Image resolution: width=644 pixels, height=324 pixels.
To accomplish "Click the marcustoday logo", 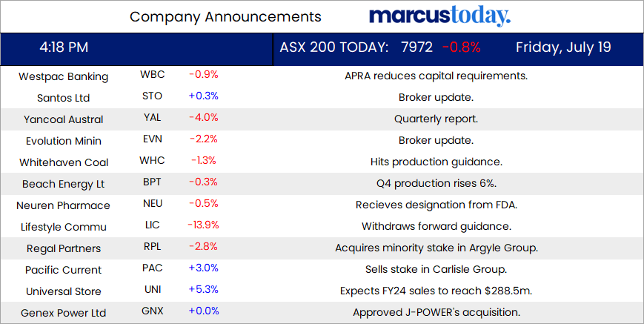I will pyautogui.click(x=439, y=16).
